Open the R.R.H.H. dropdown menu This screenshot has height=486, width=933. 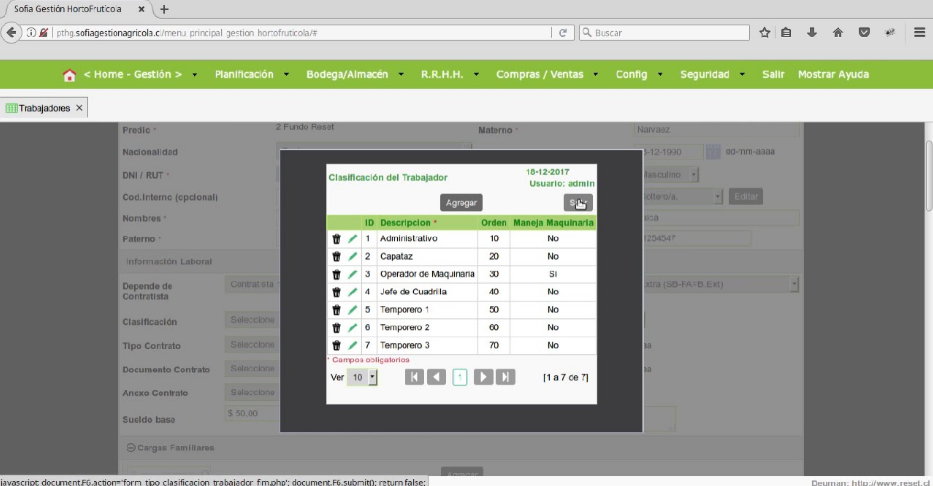449,74
